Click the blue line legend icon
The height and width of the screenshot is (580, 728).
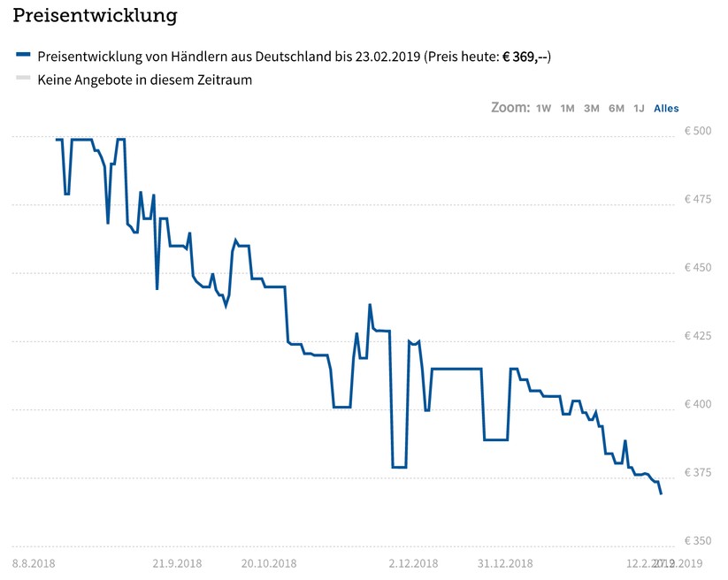[22, 55]
